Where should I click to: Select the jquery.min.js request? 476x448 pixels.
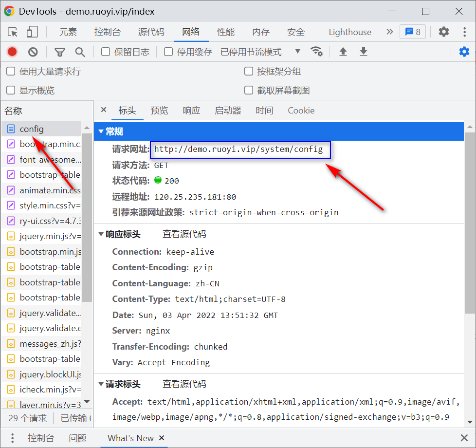41,236
